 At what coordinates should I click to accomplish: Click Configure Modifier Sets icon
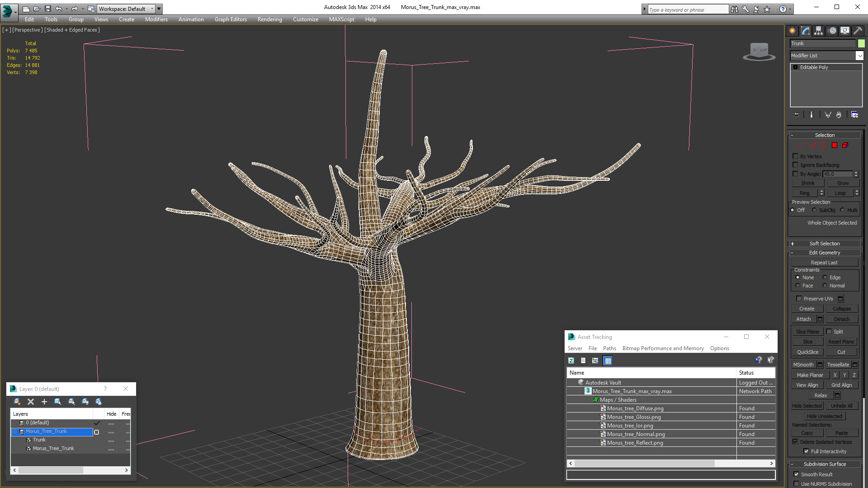click(x=854, y=115)
